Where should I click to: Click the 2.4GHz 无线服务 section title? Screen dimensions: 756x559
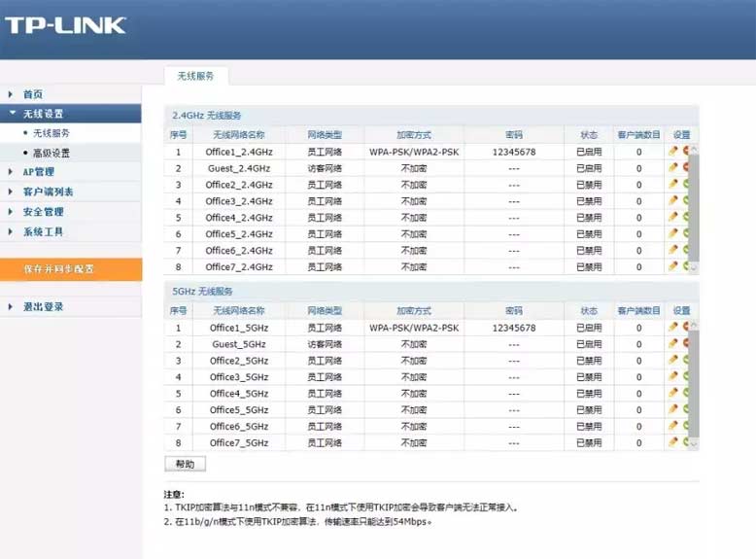coord(207,116)
